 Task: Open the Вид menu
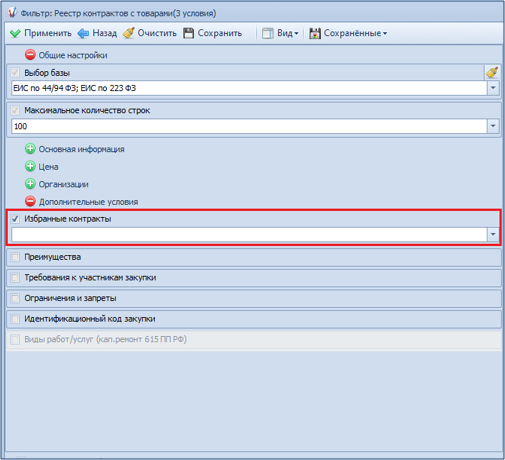280,33
